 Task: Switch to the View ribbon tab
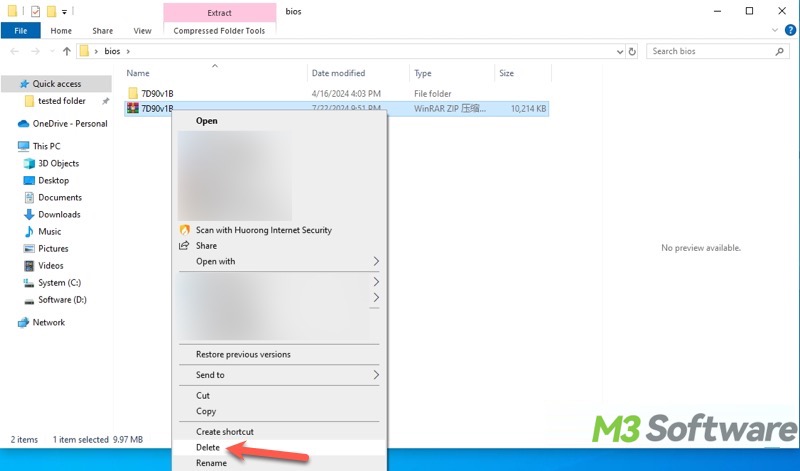(x=143, y=31)
